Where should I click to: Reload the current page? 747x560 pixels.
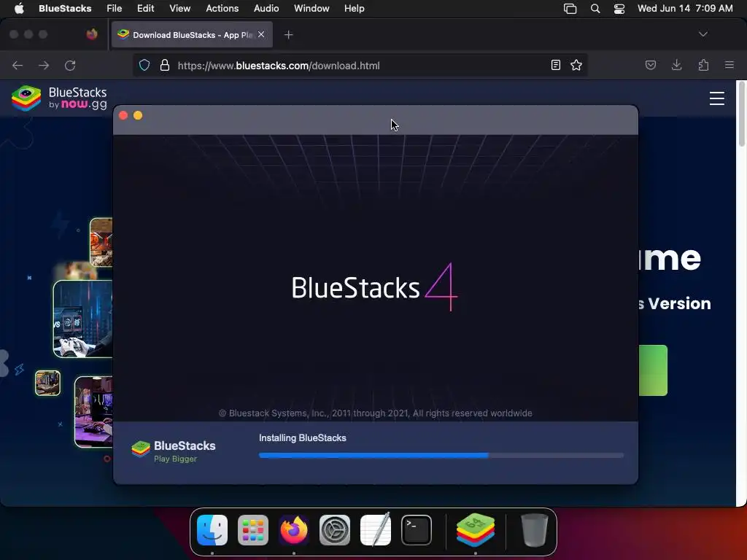tap(70, 65)
